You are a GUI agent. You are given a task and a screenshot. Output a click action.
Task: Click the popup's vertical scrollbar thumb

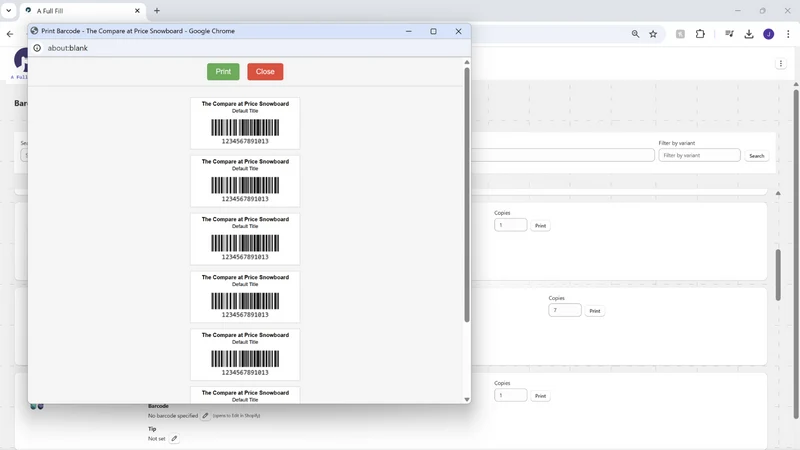tap(467, 195)
